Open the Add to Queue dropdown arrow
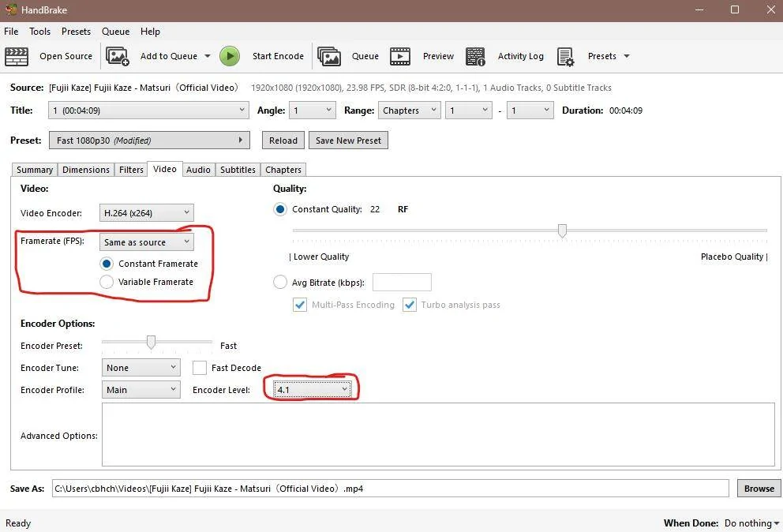The image size is (783, 532). click(208, 56)
